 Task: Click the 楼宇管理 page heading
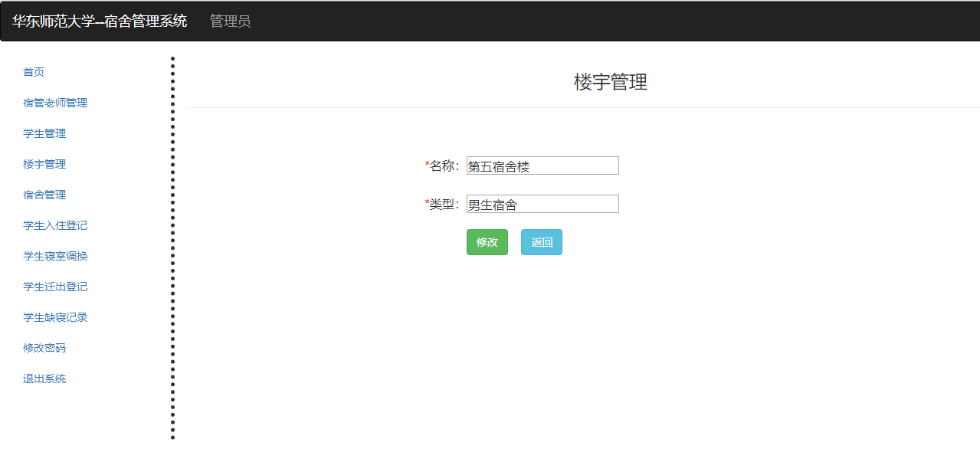pos(611,82)
